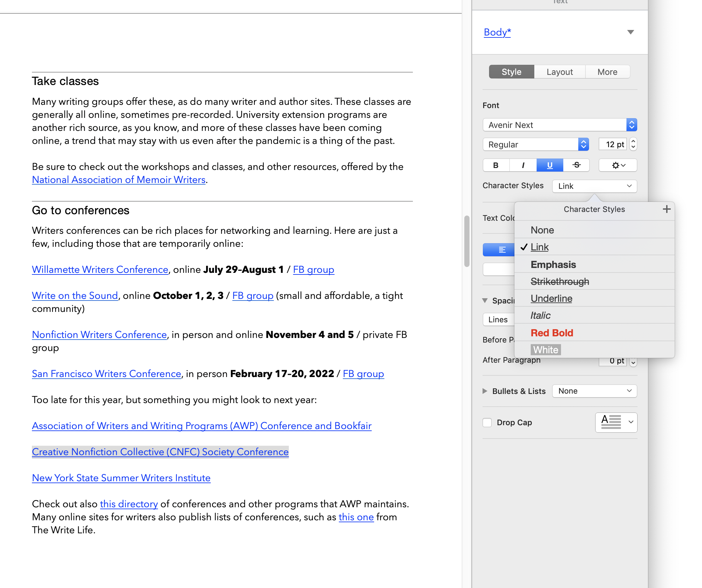Switch to the Layout tab
Viewport: 702px width, 588px height.
[560, 71]
